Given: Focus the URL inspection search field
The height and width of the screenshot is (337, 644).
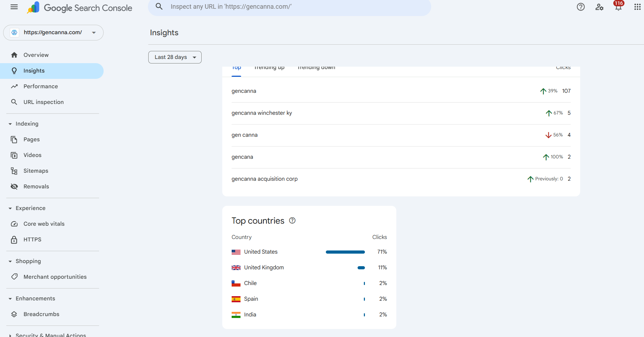Looking at the screenshot, I should [x=289, y=7].
